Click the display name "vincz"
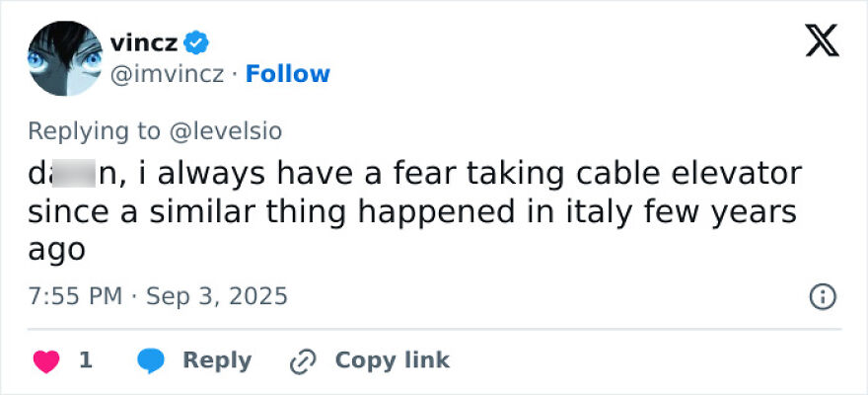This screenshot has width=868, height=395. (144, 42)
